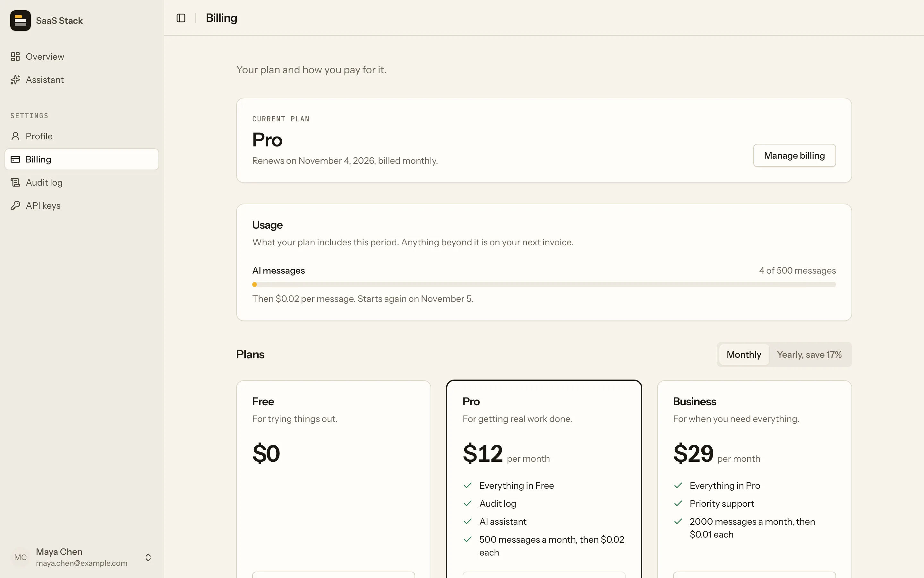Click the SaaS Stack logo icon
924x578 pixels.
(x=20, y=21)
